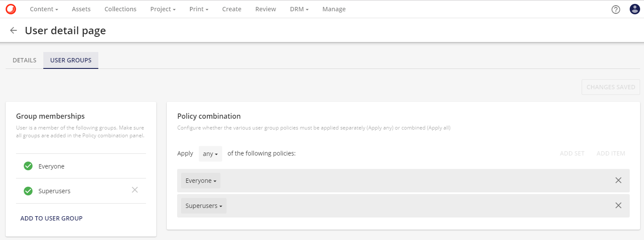Remove Superusers group membership with X icon
The height and width of the screenshot is (240, 644).
(135, 189)
